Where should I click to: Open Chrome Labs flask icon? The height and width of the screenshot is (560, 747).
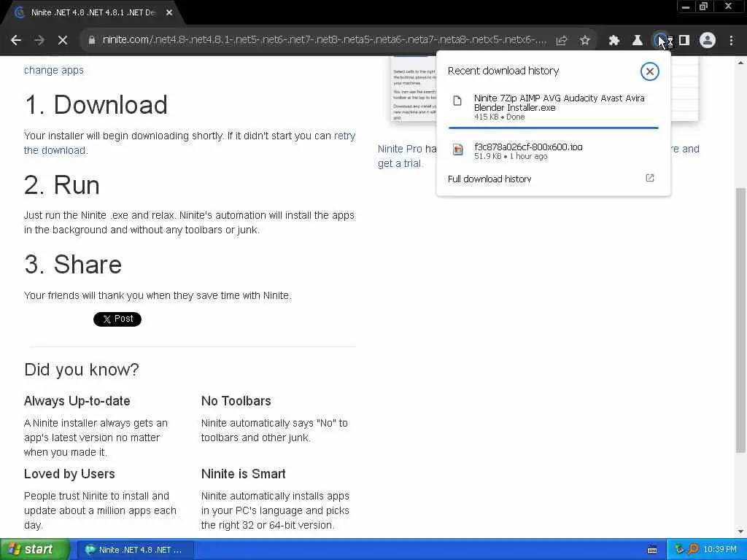click(x=638, y=41)
